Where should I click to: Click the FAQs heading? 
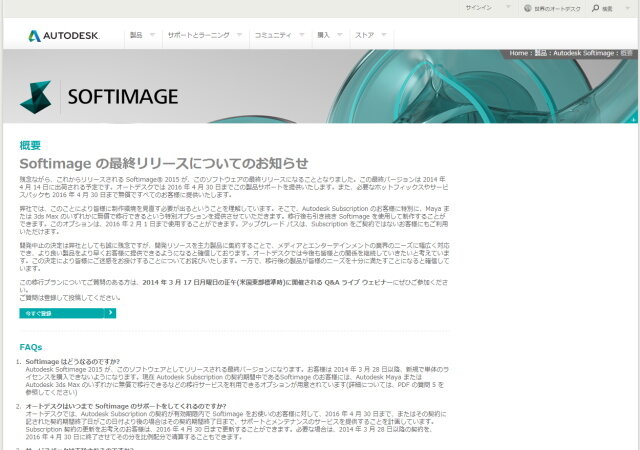point(31,347)
